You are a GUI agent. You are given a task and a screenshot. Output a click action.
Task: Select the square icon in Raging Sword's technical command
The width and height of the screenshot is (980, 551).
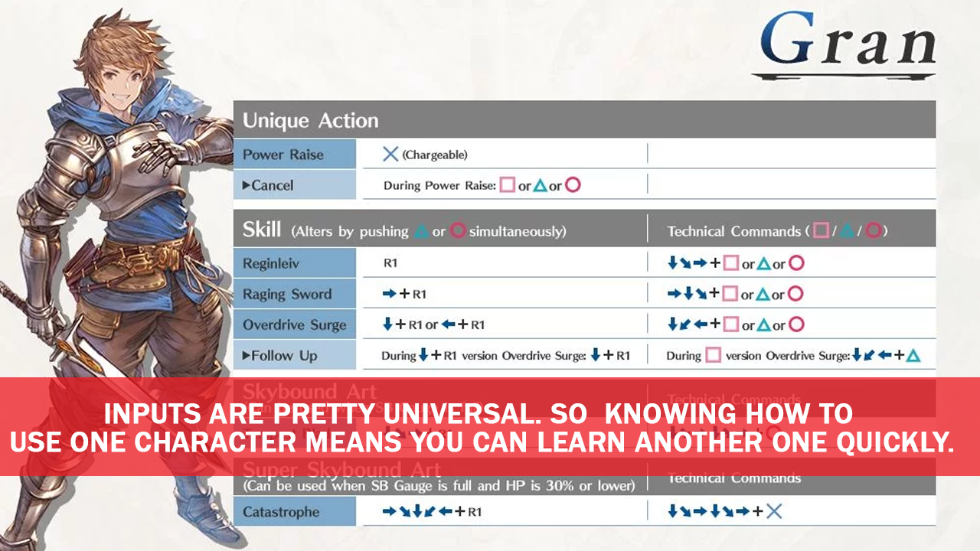[731, 294]
